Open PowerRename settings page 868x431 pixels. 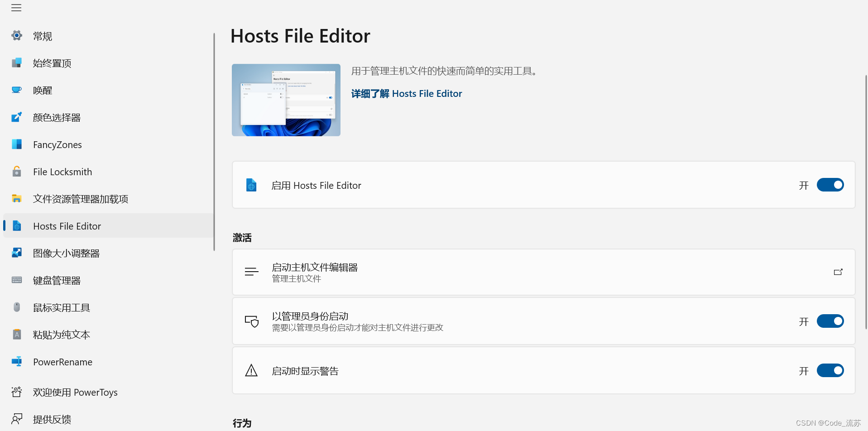coord(108,362)
